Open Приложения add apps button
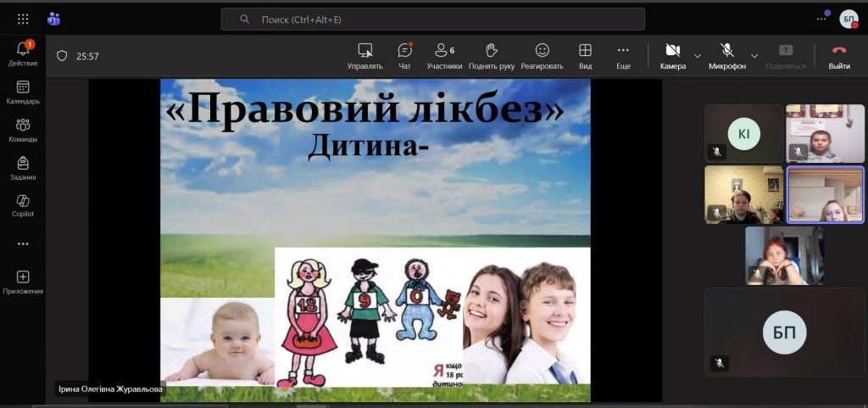This screenshot has height=408, width=868. click(x=23, y=282)
